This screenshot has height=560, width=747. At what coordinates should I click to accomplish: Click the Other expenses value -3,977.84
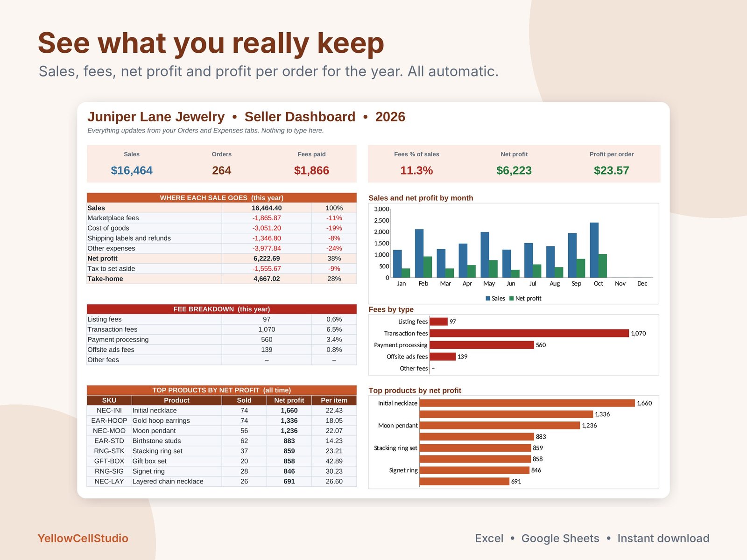tap(267, 248)
